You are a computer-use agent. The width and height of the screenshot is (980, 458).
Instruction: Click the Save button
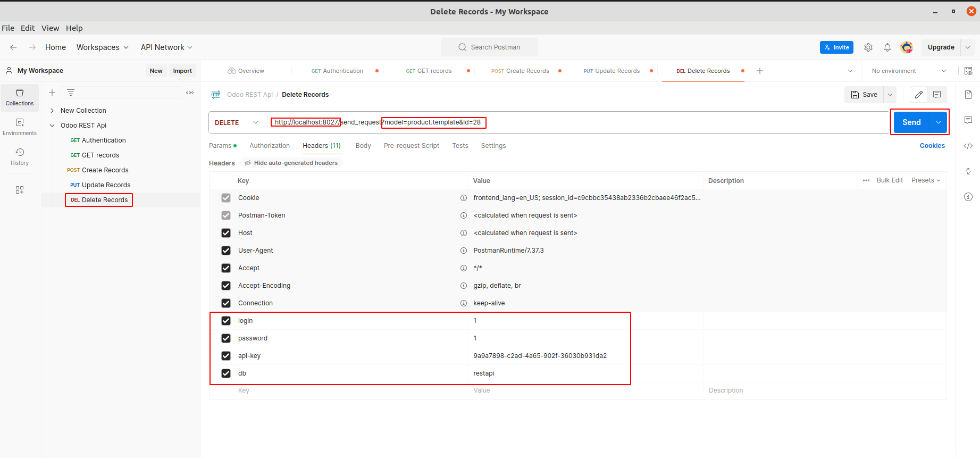point(865,95)
